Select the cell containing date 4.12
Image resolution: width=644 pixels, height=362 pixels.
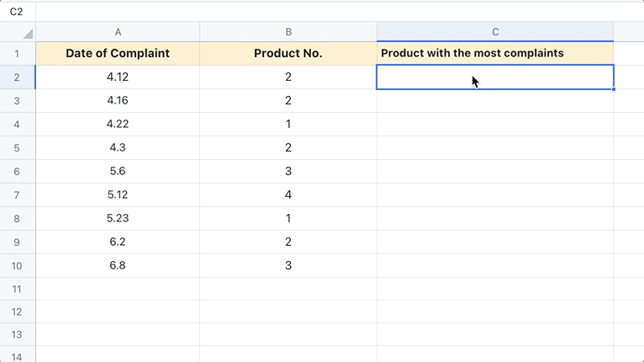[118, 77]
